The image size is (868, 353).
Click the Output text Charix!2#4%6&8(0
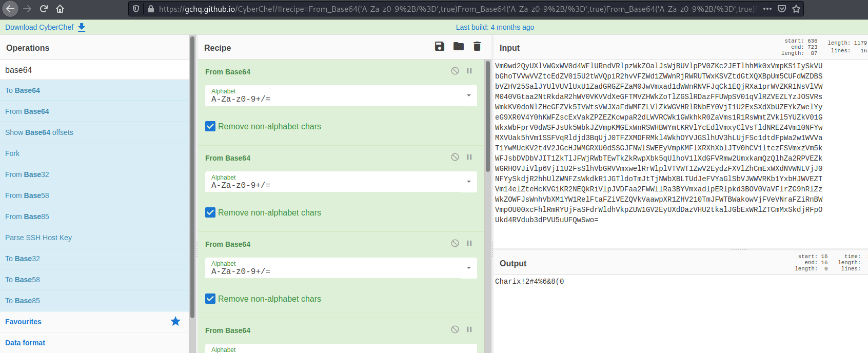(529, 281)
